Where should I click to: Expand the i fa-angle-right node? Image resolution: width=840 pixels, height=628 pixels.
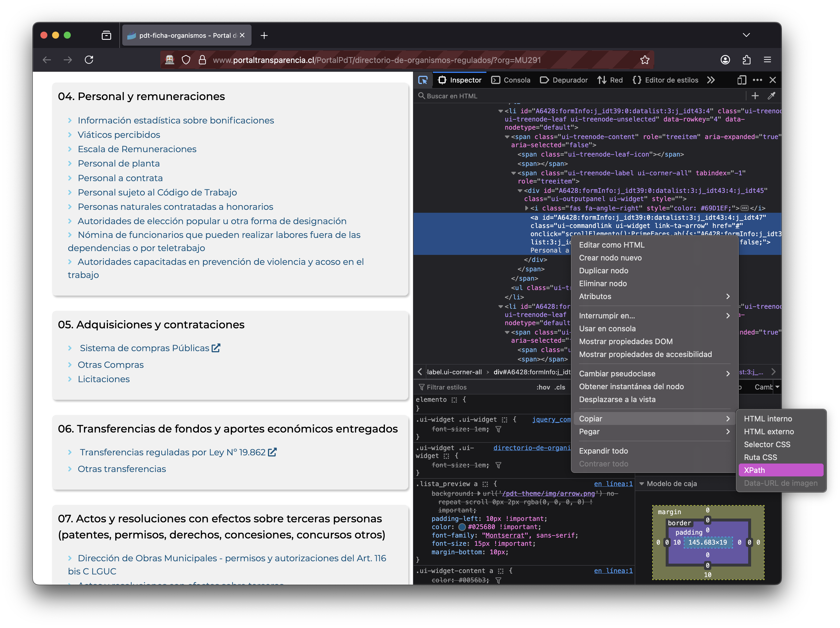pyautogui.click(x=526, y=208)
